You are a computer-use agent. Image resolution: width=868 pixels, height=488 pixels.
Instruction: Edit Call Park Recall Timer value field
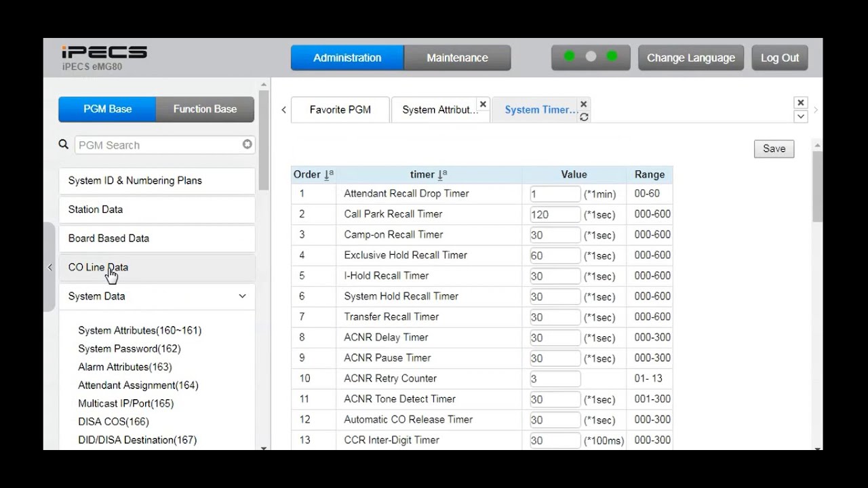pyautogui.click(x=555, y=214)
